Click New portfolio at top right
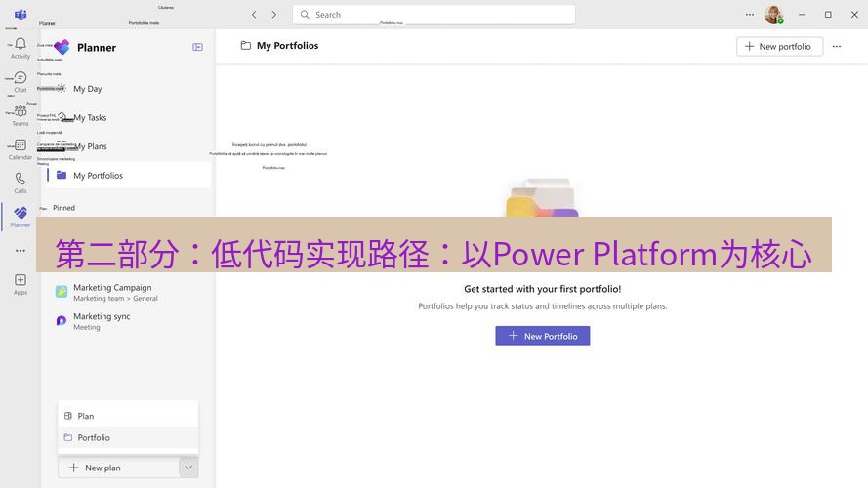Screen dimensions: 868x488 tap(779, 47)
